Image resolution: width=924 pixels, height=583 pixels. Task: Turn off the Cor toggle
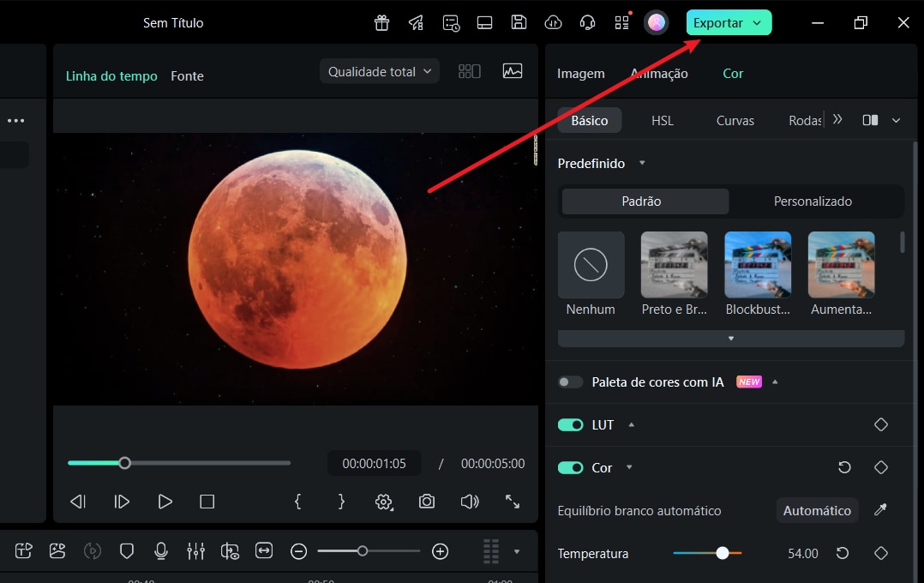(571, 467)
